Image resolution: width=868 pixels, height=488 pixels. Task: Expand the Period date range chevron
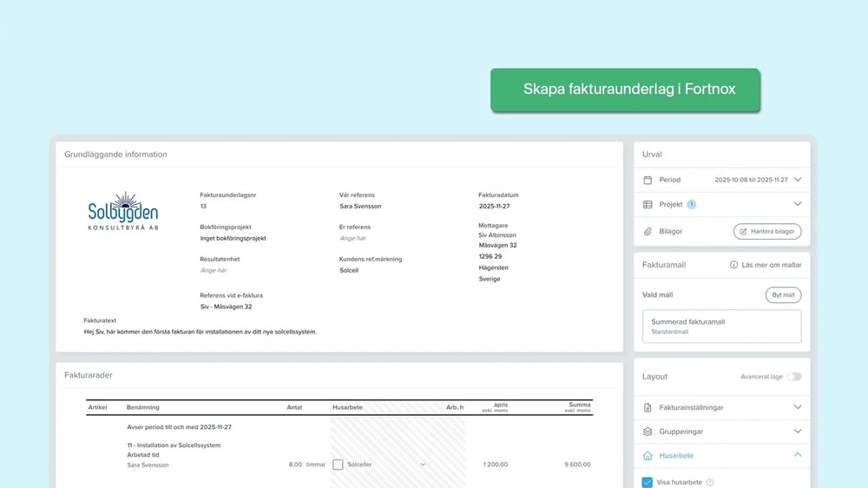(x=797, y=180)
